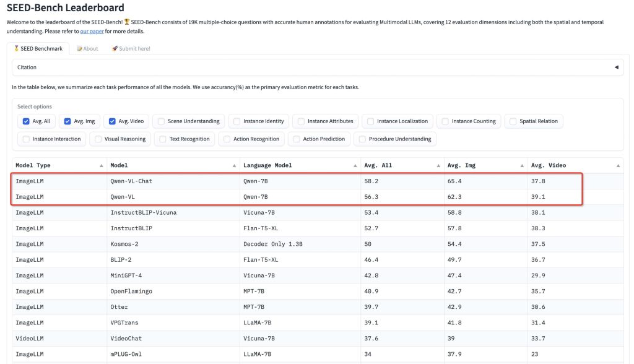634x364 pixels.
Task: Enable the Procedure Understanding checkbox
Action: pos(363,139)
